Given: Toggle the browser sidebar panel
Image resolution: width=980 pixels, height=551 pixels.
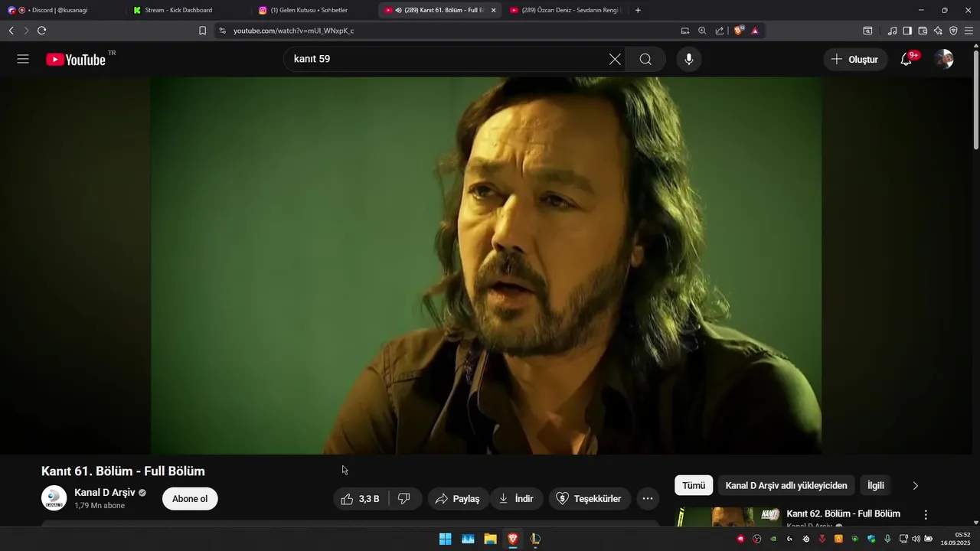Looking at the screenshot, I should pos(907,31).
